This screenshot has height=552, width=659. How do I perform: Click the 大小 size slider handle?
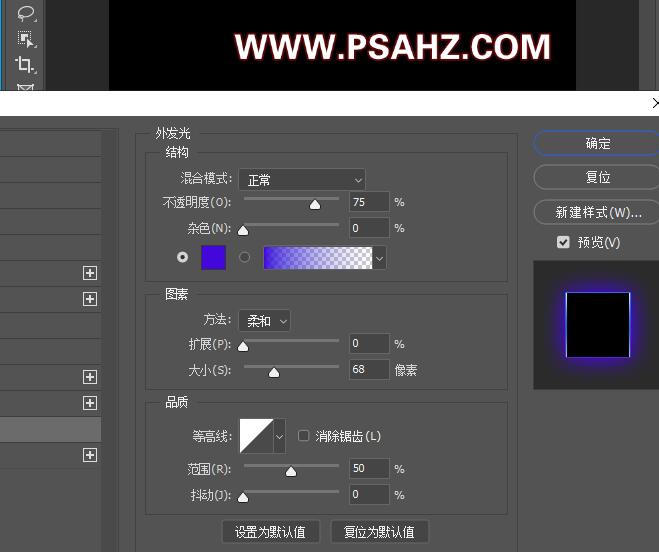click(x=274, y=372)
